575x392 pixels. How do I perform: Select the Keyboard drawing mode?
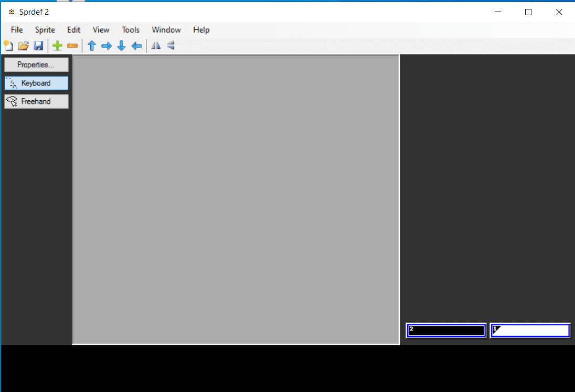coord(36,83)
